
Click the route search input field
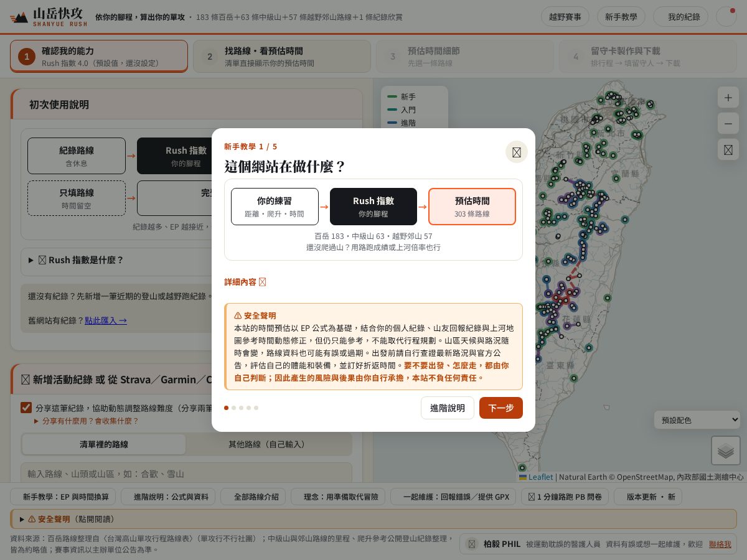click(187, 474)
